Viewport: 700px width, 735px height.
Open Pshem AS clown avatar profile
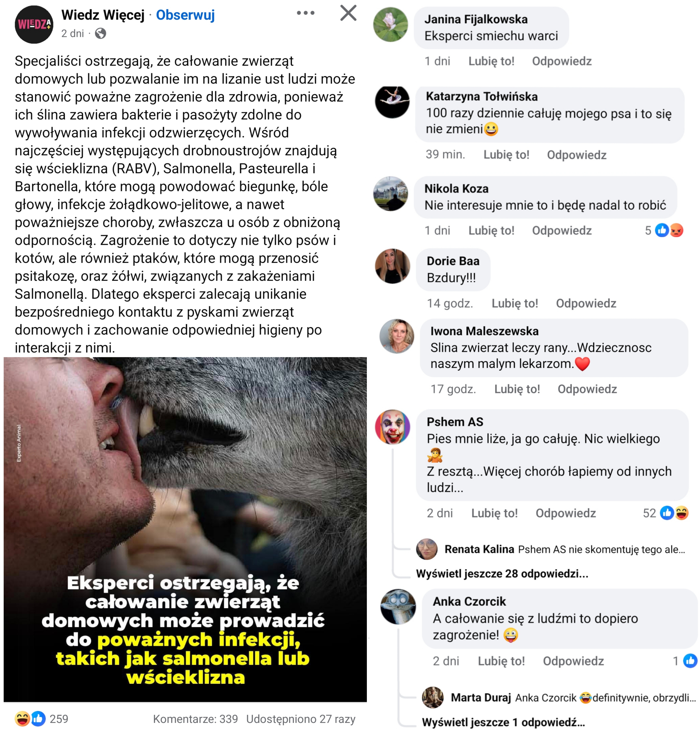click(392, 427)
